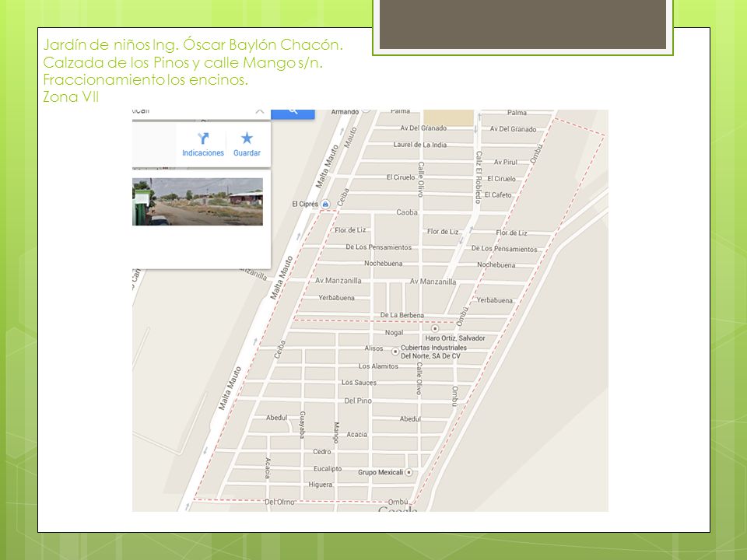Click the slide title line Jardín de niños
Screen dimensions: 747x560
click(x=193, y=44)
